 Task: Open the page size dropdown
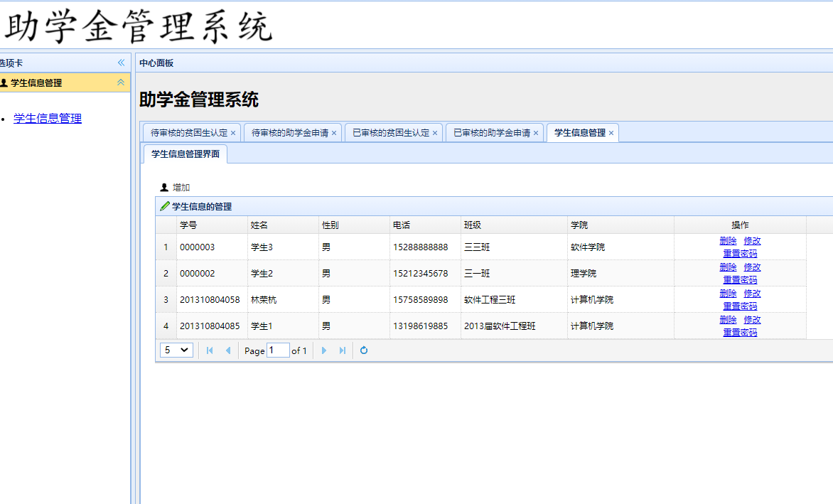click(176, 350)
